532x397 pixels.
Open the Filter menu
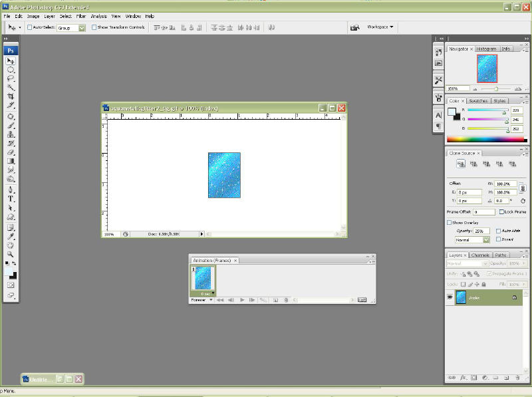(81, 15)
